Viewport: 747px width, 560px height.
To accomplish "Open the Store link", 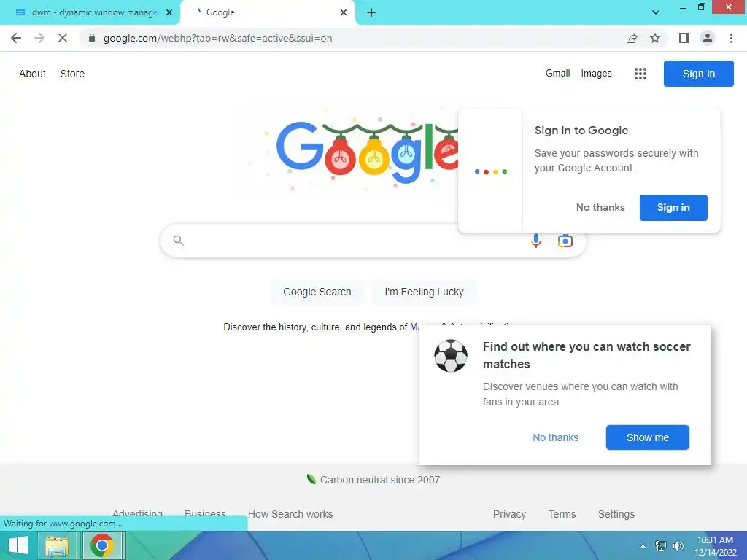I will tap(72, 74).
